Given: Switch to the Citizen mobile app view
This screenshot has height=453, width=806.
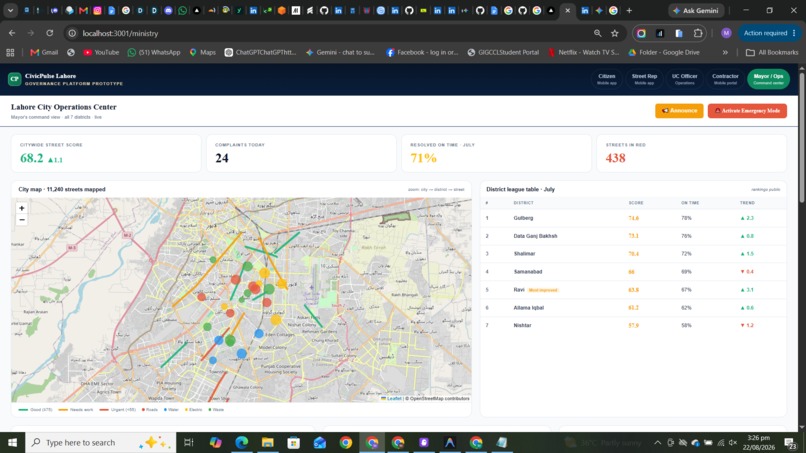Looking at the screenshot, I should [607, 79].
